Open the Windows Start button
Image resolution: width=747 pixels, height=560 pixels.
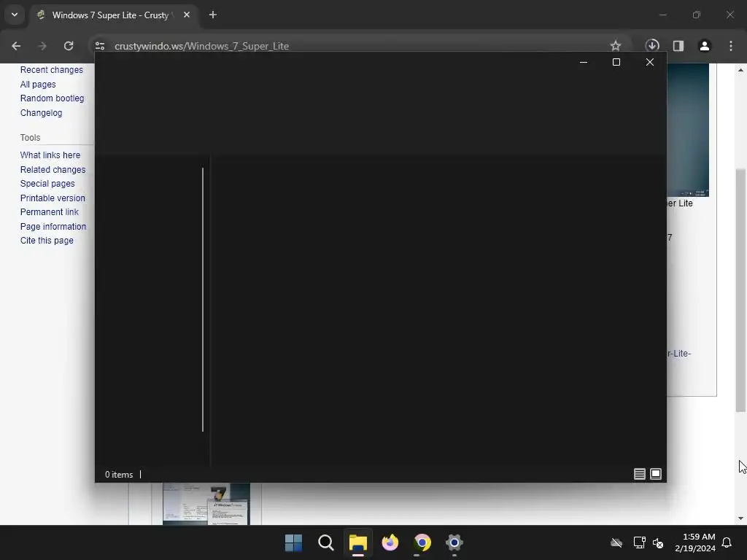293,542
